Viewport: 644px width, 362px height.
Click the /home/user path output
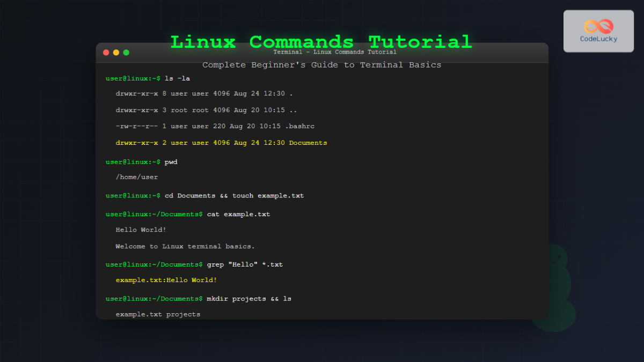point(137,176)
